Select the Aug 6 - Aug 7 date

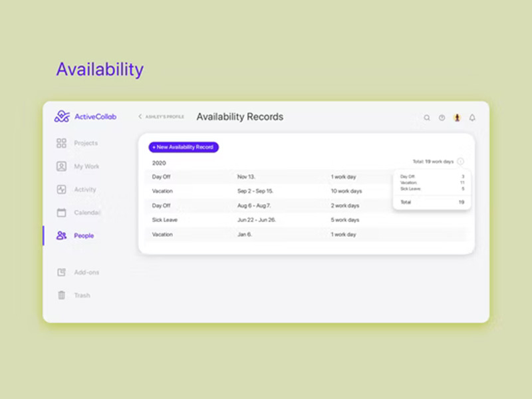click(x=254, y=205)
